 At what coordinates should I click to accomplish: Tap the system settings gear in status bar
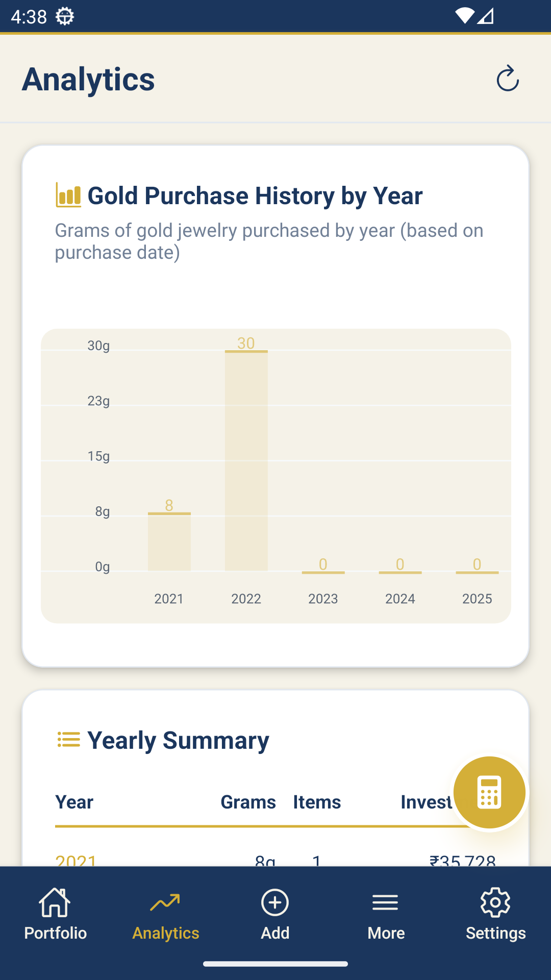(x=65, y=17)
